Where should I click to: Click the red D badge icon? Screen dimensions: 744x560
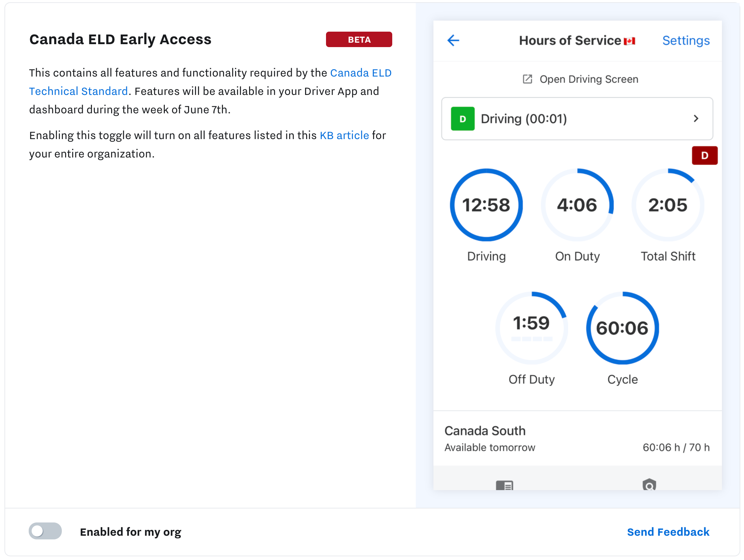[704, 155]
